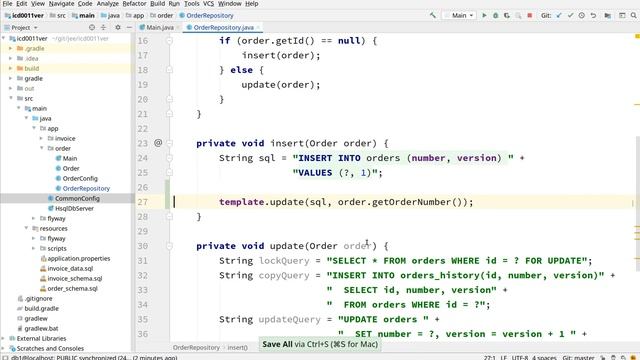Close the OrderRepository.java tab
Screen dimensions: 640x360
click(258, 27)
